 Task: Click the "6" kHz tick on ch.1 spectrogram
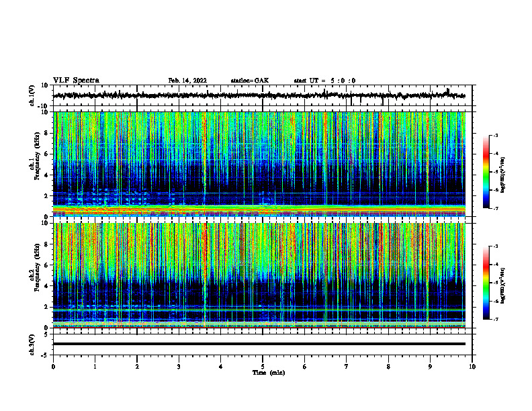click(x=46, y=154)
